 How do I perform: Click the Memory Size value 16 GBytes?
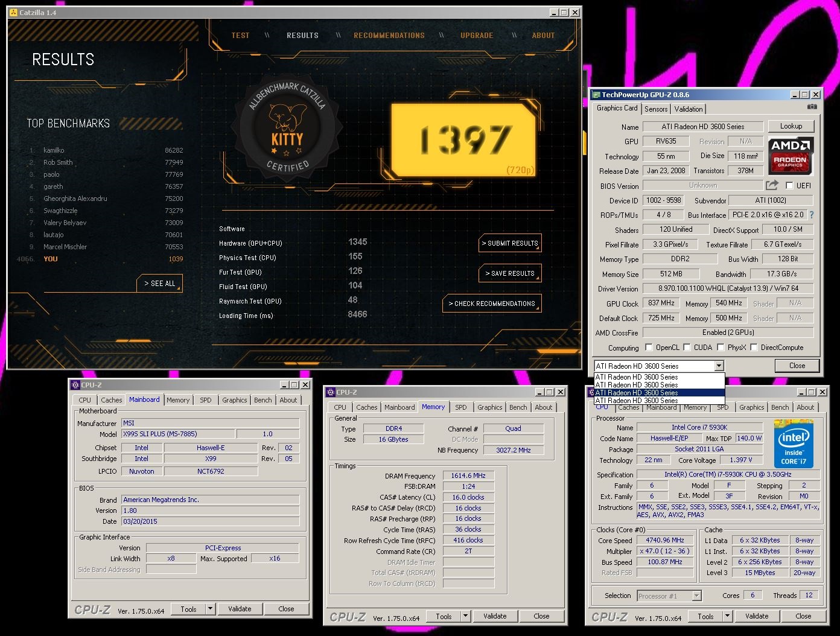point(393,439)
